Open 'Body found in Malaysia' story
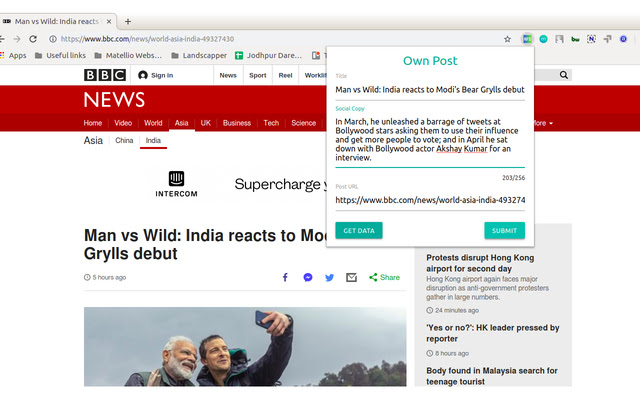The height and width of the screenshot is (400, 640). coord(492,376)
